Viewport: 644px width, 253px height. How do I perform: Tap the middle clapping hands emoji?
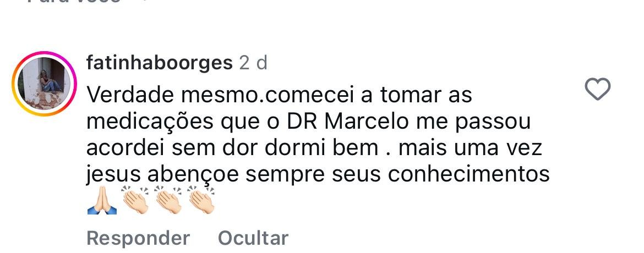point(168,201)
